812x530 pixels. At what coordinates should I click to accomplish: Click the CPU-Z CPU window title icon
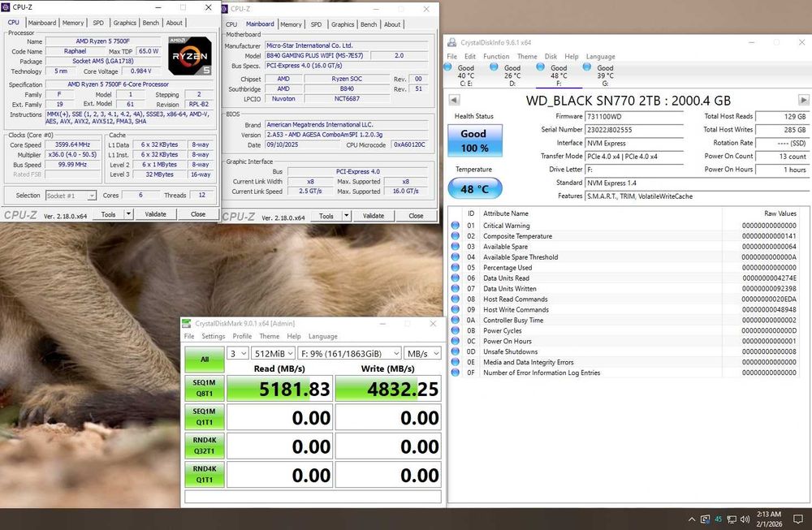tap(6, 7)
